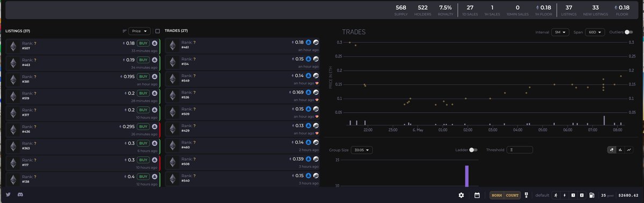This screenshot has height=203, width=644.
Task: Open marketplace icon for listing #138
Action: coord(155,176)
